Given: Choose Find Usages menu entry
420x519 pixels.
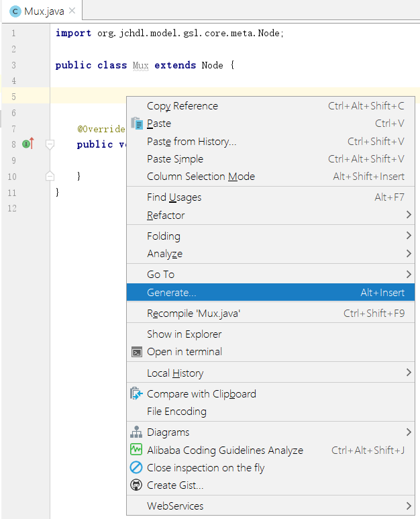Looking at the screenshot, I should 270,197.
